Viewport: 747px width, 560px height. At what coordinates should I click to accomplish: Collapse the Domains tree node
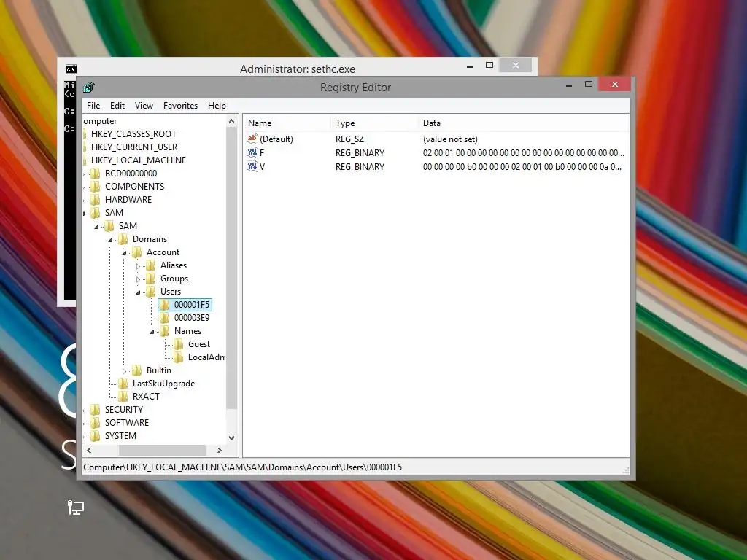(111, 239)
